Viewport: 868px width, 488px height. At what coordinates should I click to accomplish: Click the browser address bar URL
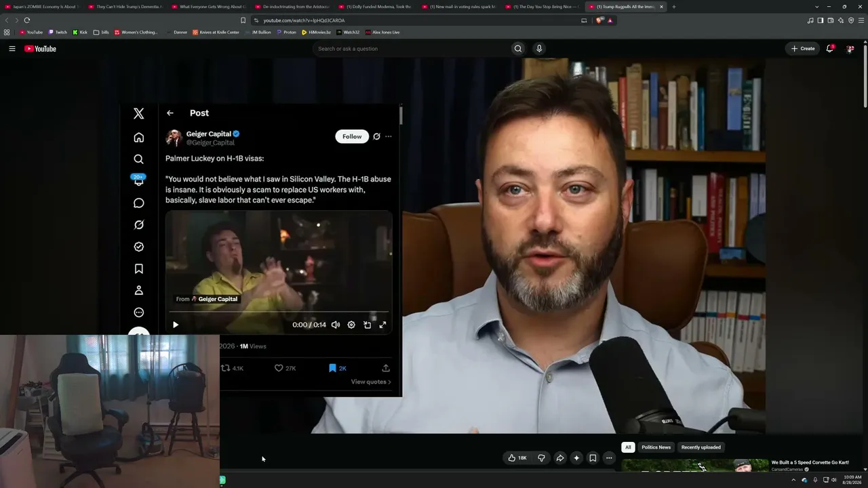pyautogui.click(x=304, y=20)
